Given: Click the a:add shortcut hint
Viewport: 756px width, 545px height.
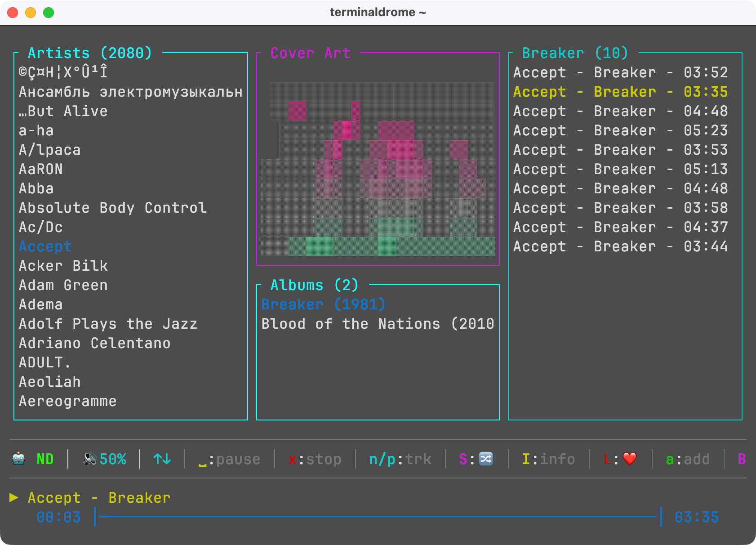Looking at the screenshot, I should (x=688, y=459).
